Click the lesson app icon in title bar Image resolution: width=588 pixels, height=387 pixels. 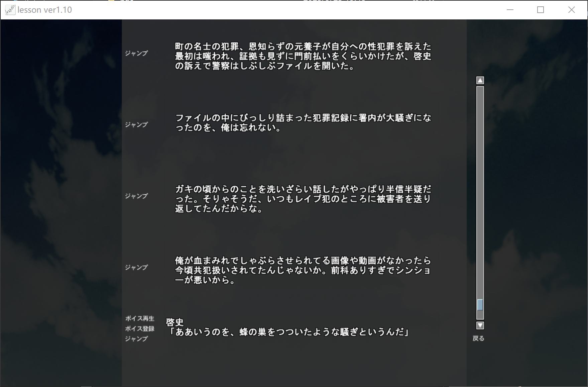pyautogui.click(x=10, y=10)
